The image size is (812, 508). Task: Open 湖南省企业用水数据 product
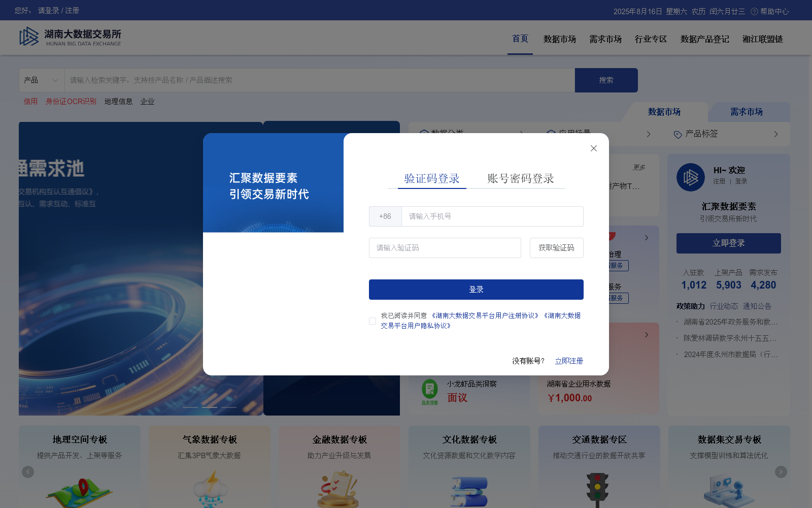pyautogui.click(x=579, y=384)
